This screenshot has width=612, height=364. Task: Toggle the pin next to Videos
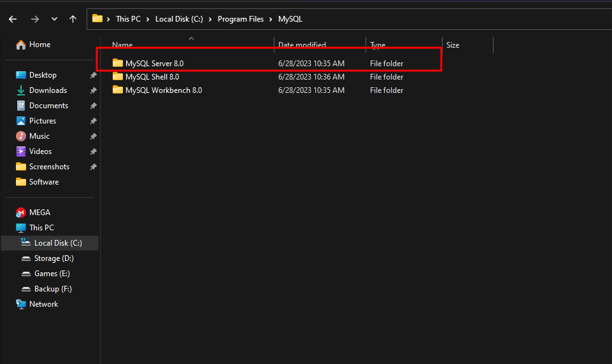pyautogui.click(x=93, y=151)
